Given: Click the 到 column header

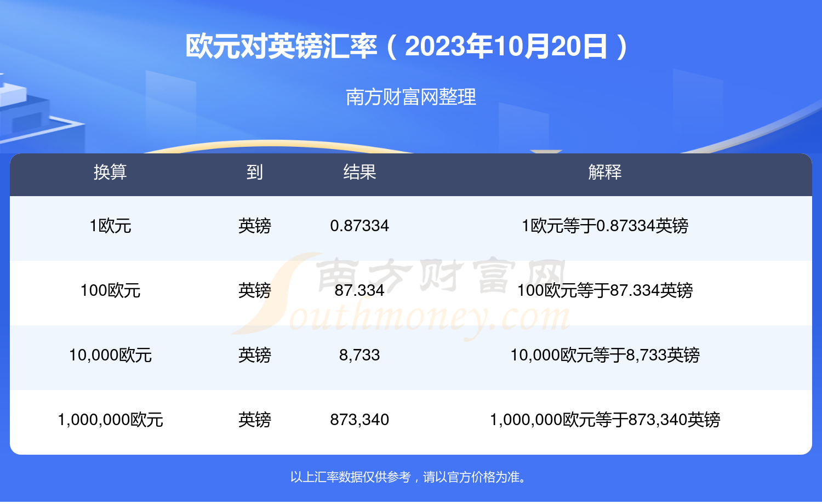Looking at the screenshot, I should 255,172.
